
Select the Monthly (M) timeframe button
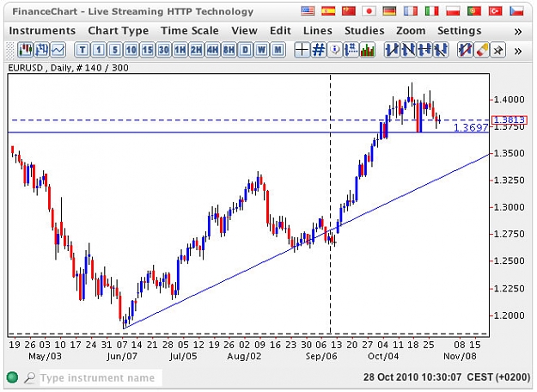278,50
